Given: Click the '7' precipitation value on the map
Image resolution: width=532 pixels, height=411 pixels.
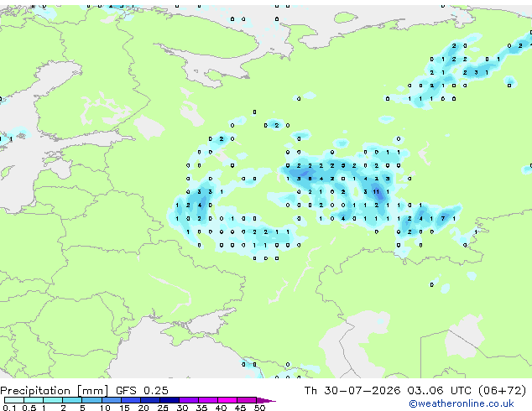Looking at the screenshot, I should pyautogui.click(x=443, y=219).
